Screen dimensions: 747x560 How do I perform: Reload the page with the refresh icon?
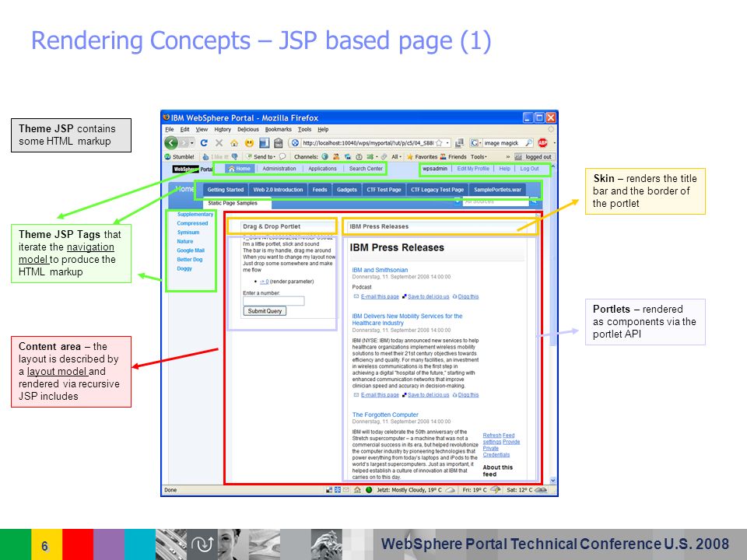pos(204,143)
